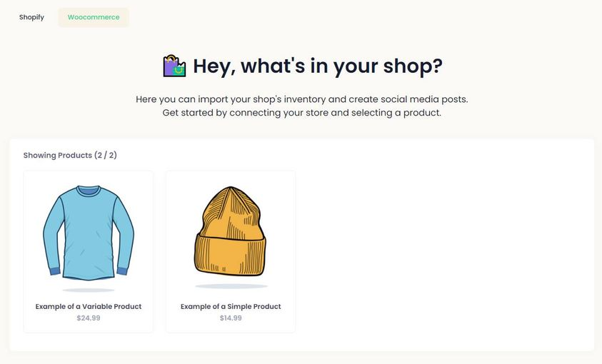Open the blue long-sleeve shirt image
This screenshot has height=364, width=602.
click(89, 233)
